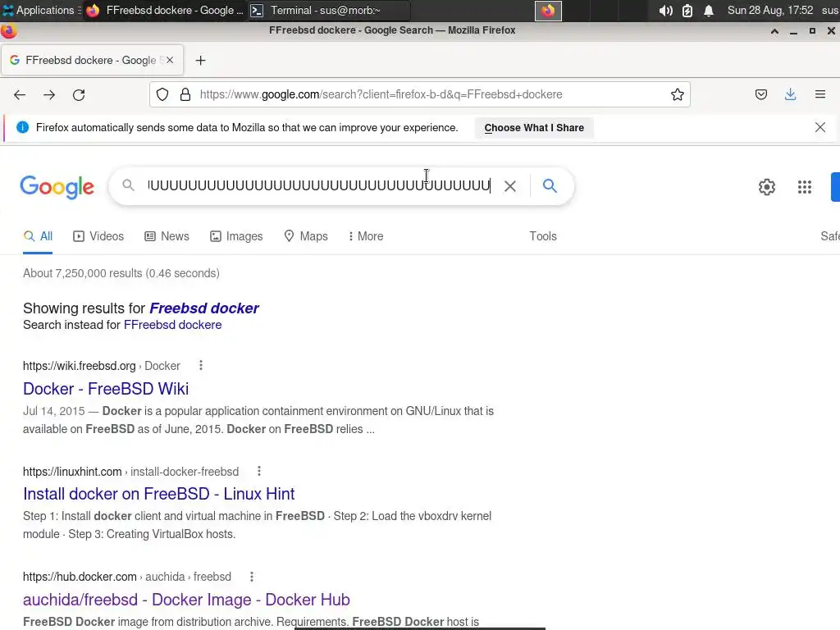Clear the Google search box text
Image resolution: width=840 pixels, height=630 pixels.
(x=510, y=186)
